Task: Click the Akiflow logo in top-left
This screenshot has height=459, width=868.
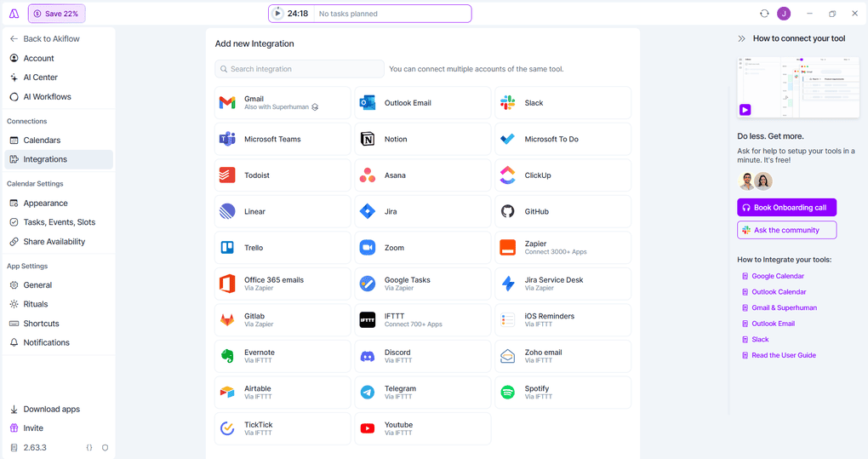Action: (x=14, y=14)
